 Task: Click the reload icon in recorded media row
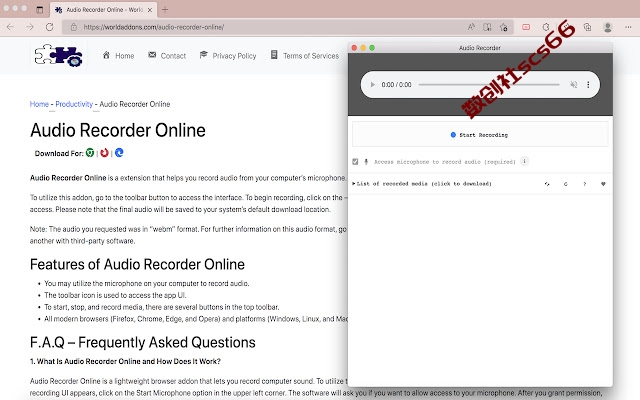(566, 184)
